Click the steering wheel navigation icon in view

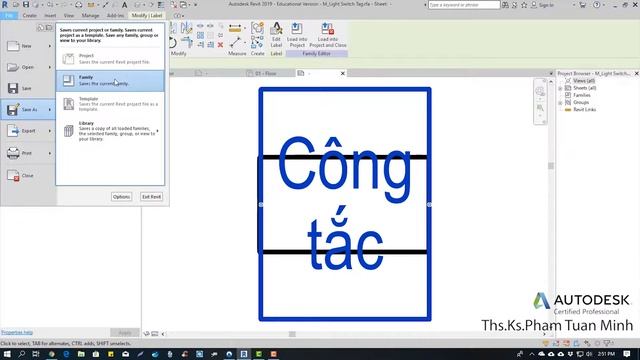540,91
